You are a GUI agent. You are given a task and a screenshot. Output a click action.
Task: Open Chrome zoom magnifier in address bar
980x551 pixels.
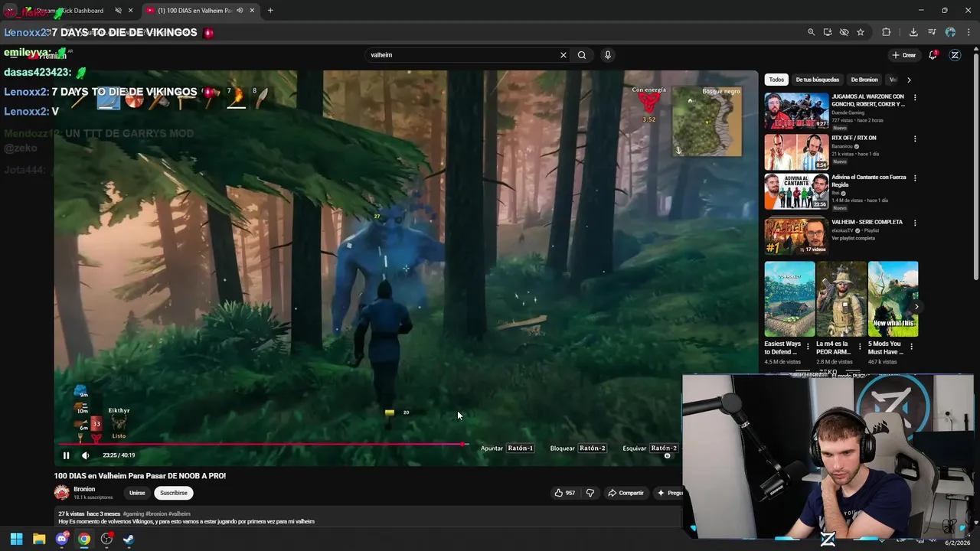(x=811, y=32)
